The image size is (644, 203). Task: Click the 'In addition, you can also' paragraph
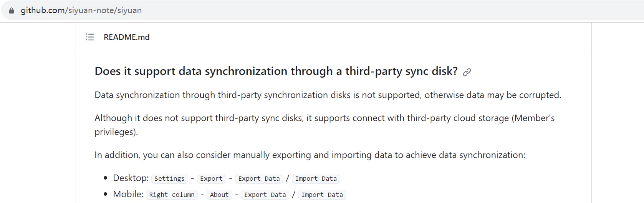tap(310, 155)
